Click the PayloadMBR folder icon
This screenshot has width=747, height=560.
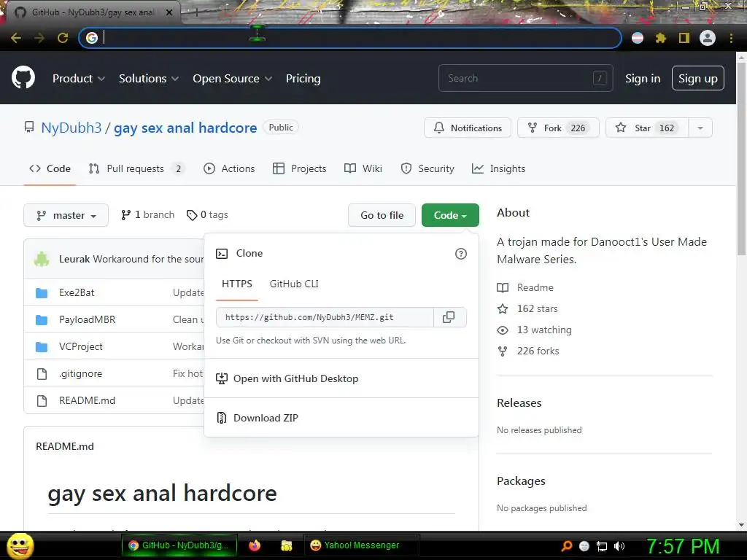coord(42,319)
